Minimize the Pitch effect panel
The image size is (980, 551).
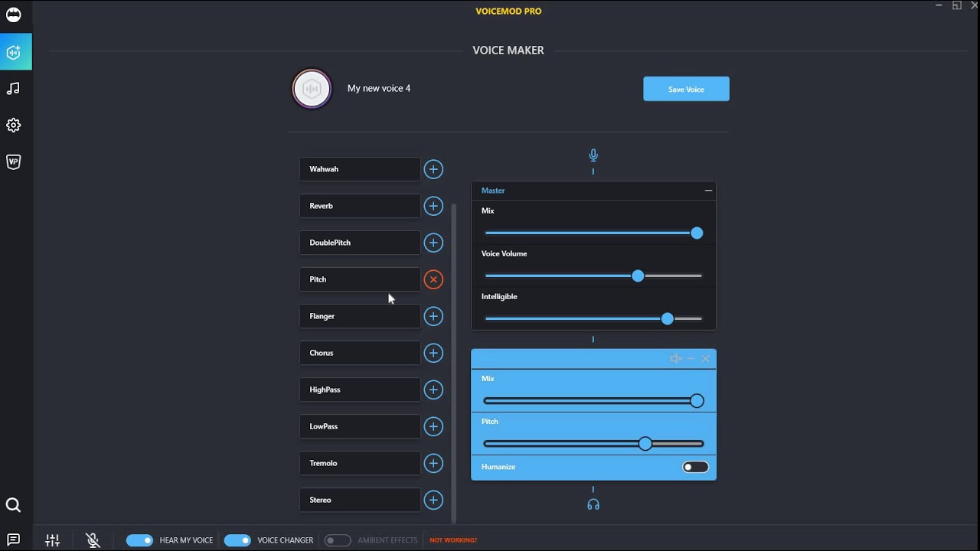(x=691, y=358)
